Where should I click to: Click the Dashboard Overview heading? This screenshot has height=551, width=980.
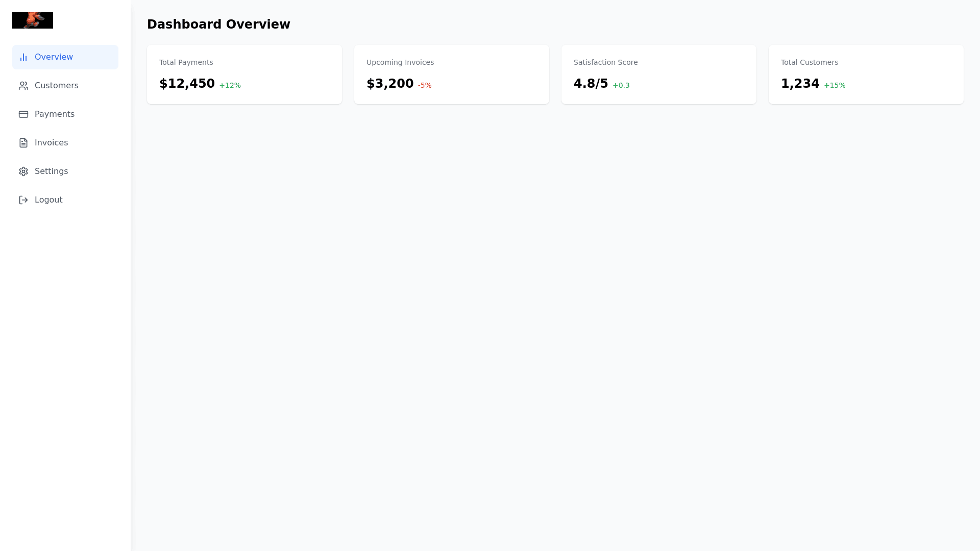coord(218,24)
